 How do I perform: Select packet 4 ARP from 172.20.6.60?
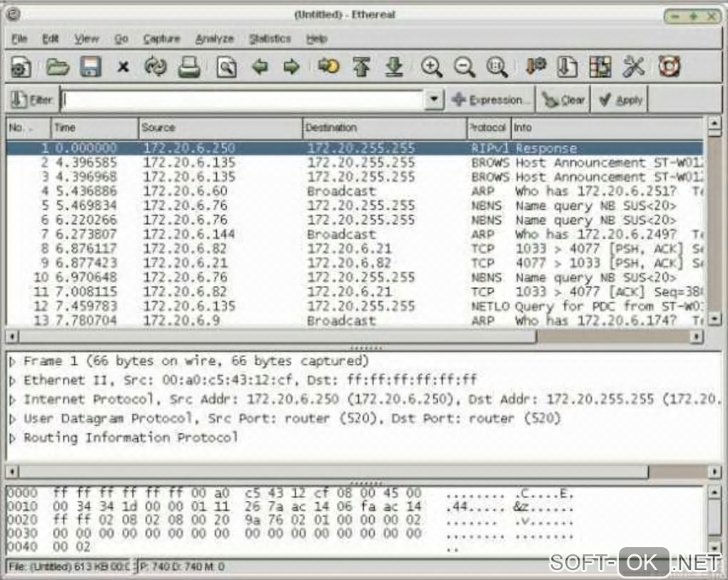(x=355, y=191)
